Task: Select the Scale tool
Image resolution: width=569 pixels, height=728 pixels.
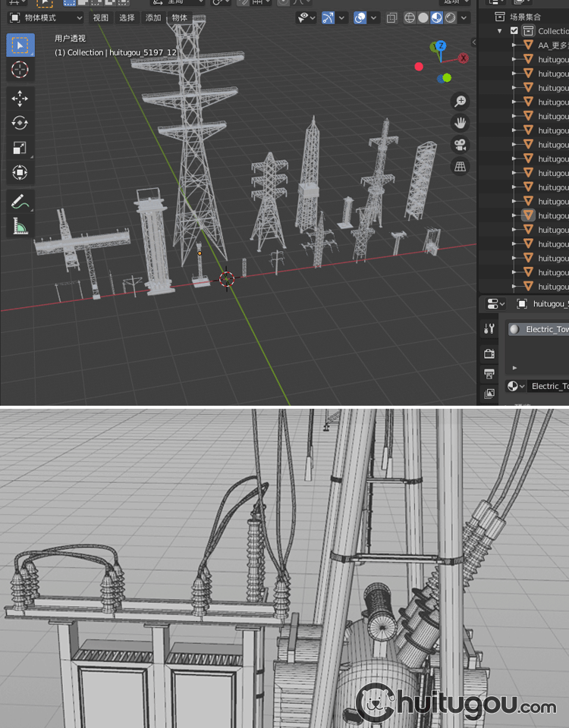Action: tap(20, 148)
